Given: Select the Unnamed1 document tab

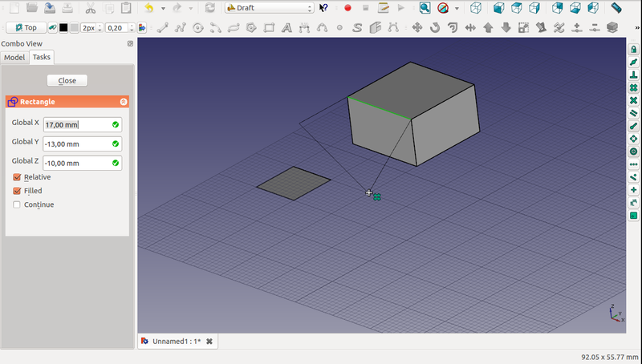Looking at the screenshot, I should [x=169, y=342].
